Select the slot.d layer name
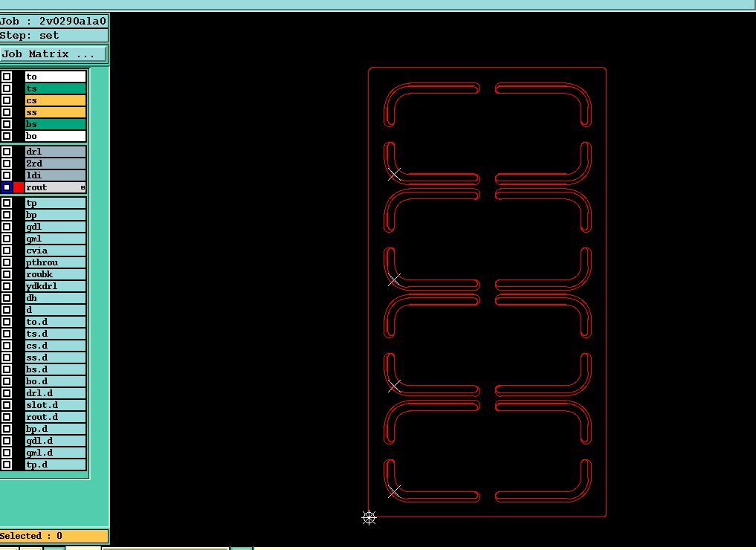Viewport: 756px width, 550px height. [56, 405]
